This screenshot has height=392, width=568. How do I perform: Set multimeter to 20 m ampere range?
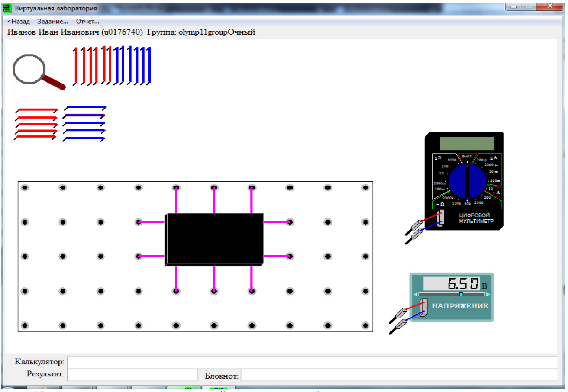pyautogui.click(x=494, y=172)
